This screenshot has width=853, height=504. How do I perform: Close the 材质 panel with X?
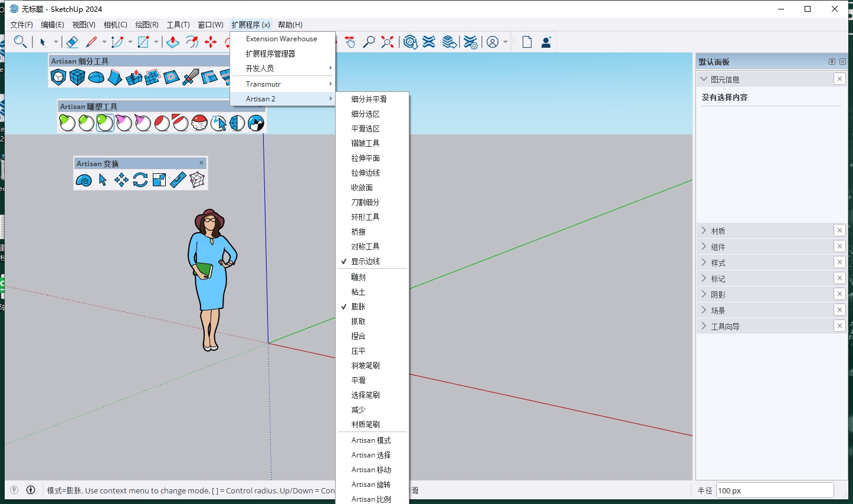click(x=839, y=230)
